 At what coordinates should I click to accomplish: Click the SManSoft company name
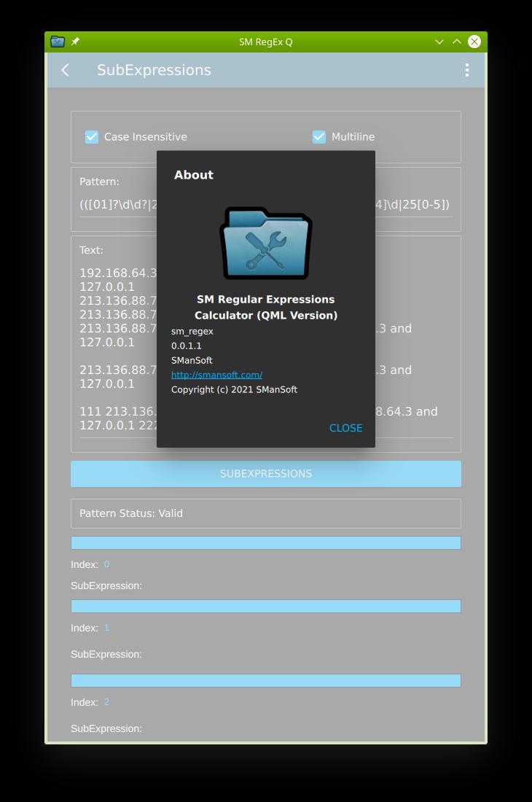[192, 361]
